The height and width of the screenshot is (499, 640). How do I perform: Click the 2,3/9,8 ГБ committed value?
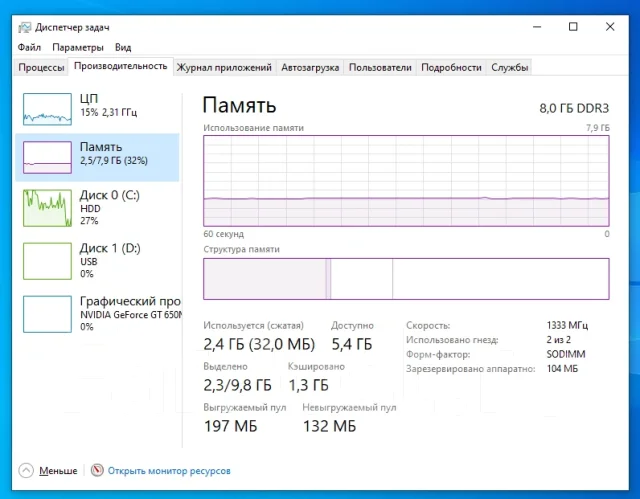[x=238, y=385]
